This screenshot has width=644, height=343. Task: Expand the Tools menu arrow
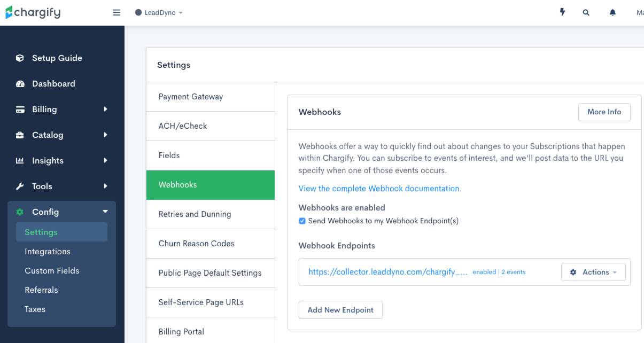[105, 186]
